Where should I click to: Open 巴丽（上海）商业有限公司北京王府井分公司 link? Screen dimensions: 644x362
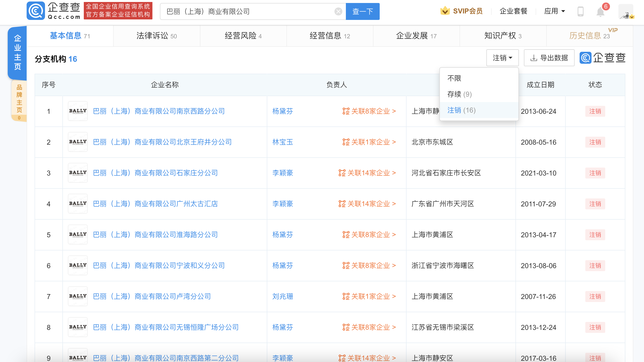coord(162,142)
